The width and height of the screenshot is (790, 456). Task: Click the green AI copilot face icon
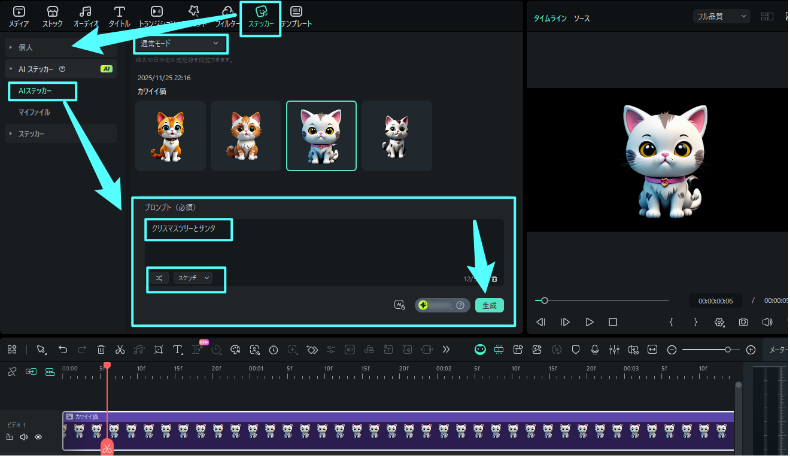480,349
